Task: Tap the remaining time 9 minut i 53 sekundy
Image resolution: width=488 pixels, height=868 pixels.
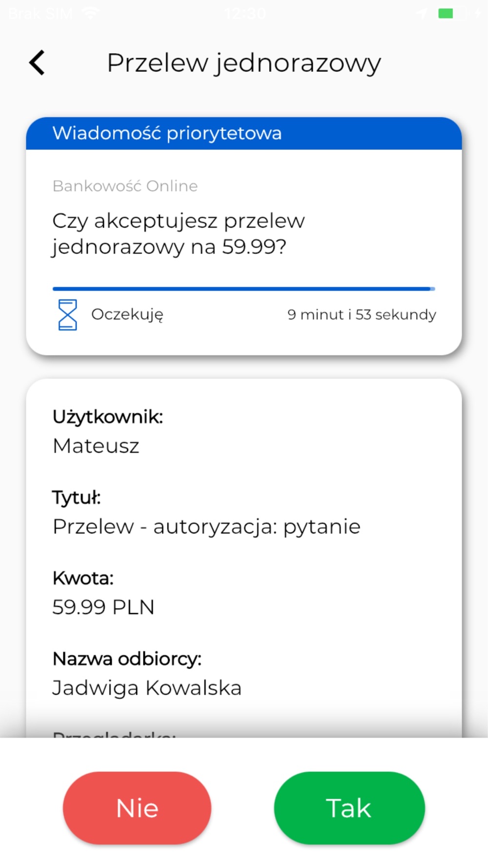Action: pos(362,314)
